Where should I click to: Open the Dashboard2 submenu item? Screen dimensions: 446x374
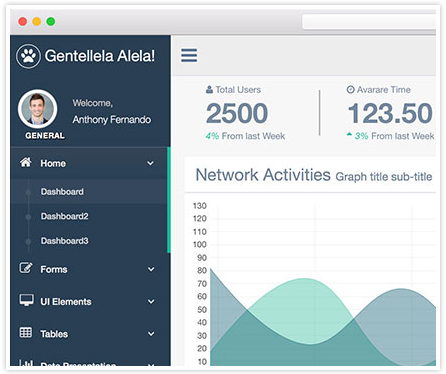65,216
